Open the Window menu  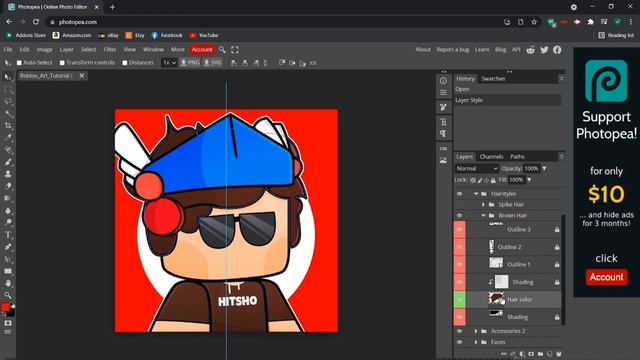(153, 49)
